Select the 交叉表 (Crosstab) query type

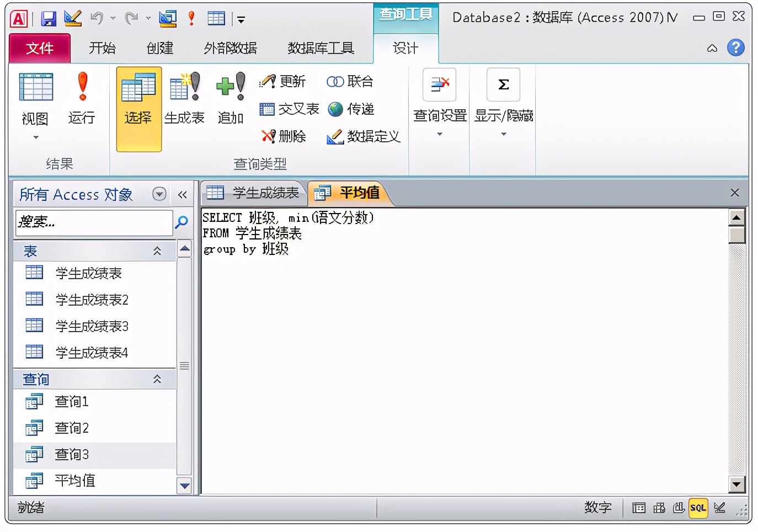289,109
